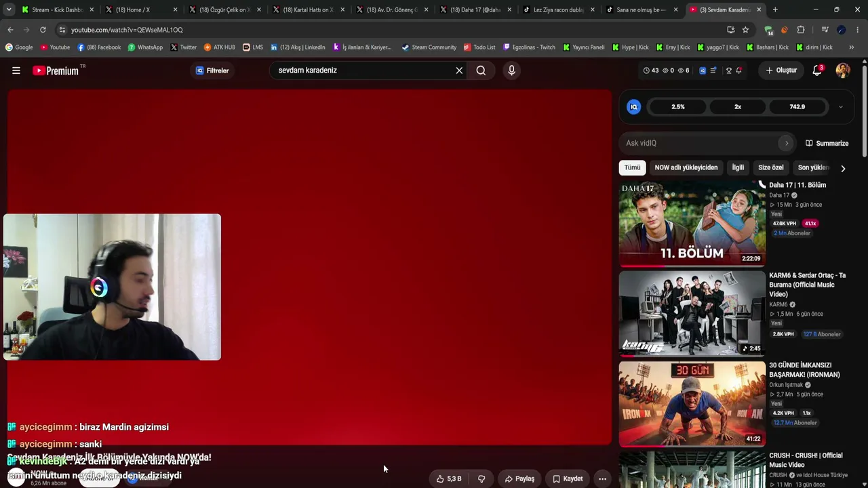Screen dimensions: 868x488
Task: Open the YouTube hamburger guide menu
Action: [16, 70]
